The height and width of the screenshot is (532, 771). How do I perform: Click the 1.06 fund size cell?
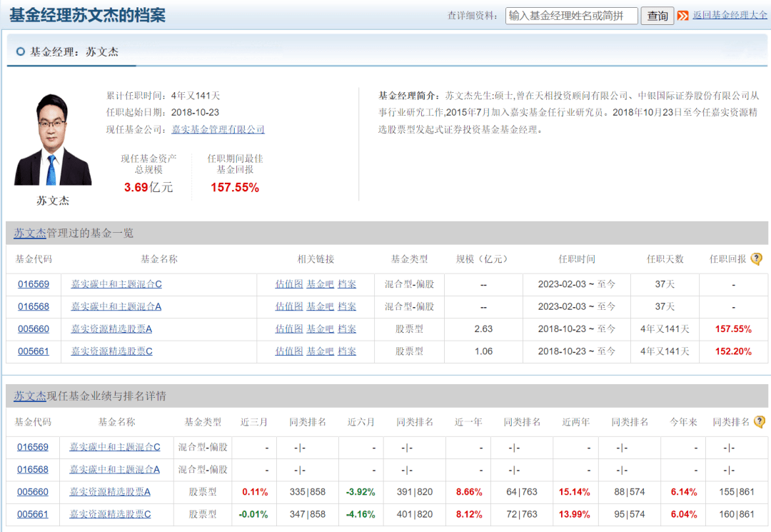pos(483,351)
